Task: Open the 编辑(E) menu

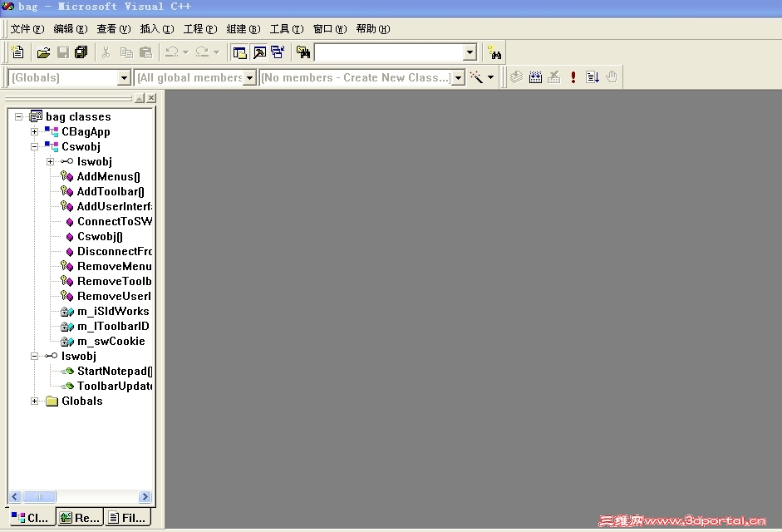Action: point(71,29)
